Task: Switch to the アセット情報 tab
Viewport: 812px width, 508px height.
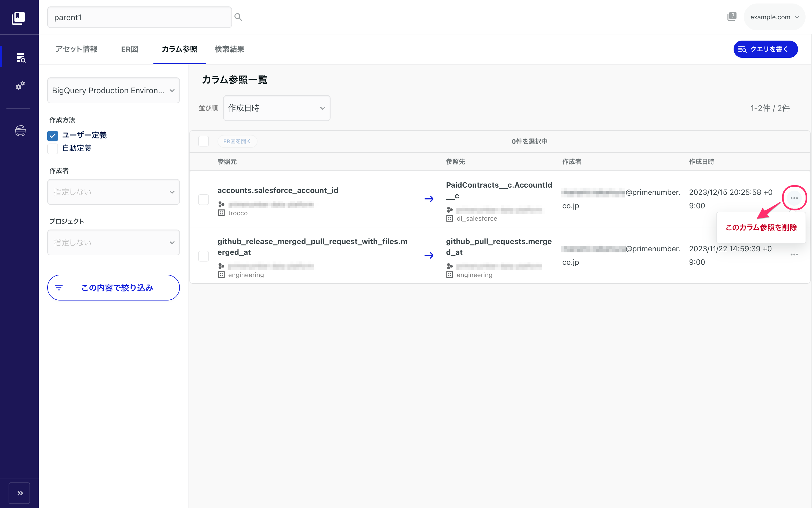Action: [77, 49]
